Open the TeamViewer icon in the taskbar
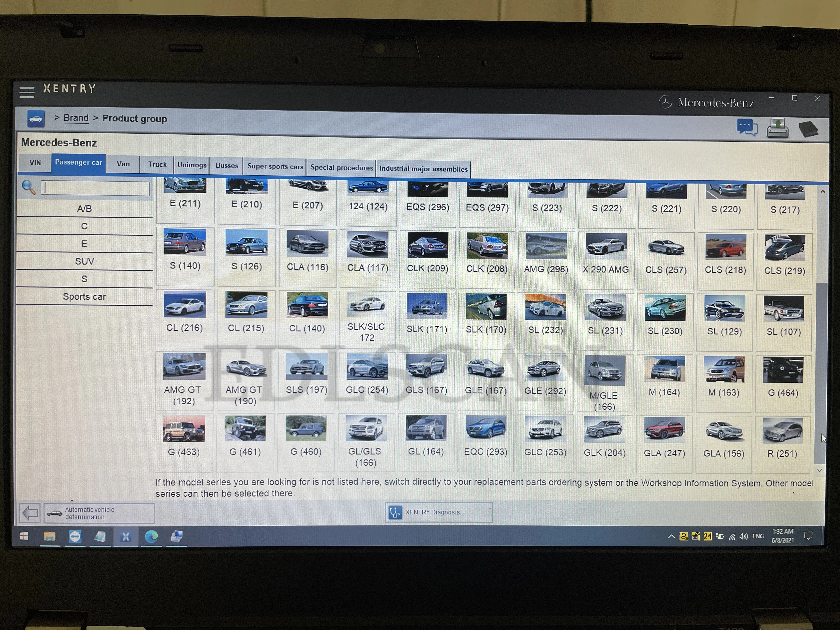The height and width of the screenshot is (630, 840). click(x=75, y=536)
